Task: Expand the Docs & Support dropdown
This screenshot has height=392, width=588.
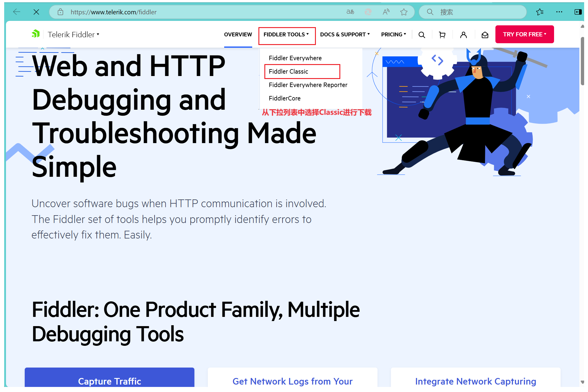Action: 345,35
